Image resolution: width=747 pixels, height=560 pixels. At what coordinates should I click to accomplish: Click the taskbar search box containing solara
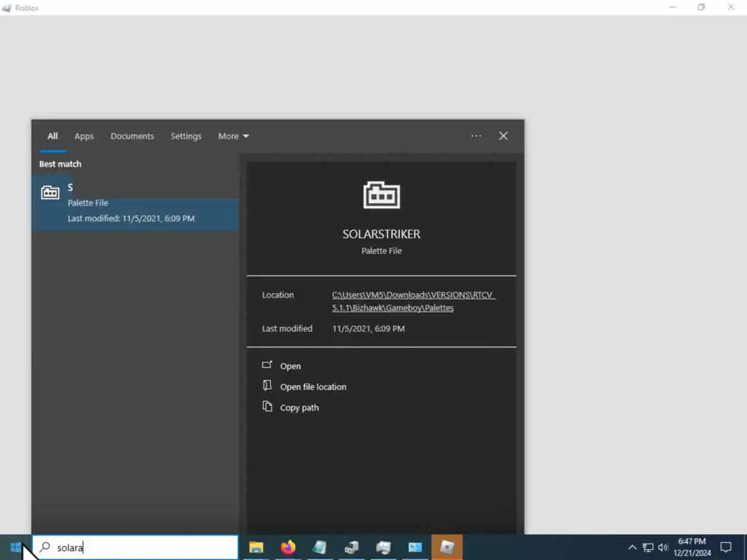[136, 548]
